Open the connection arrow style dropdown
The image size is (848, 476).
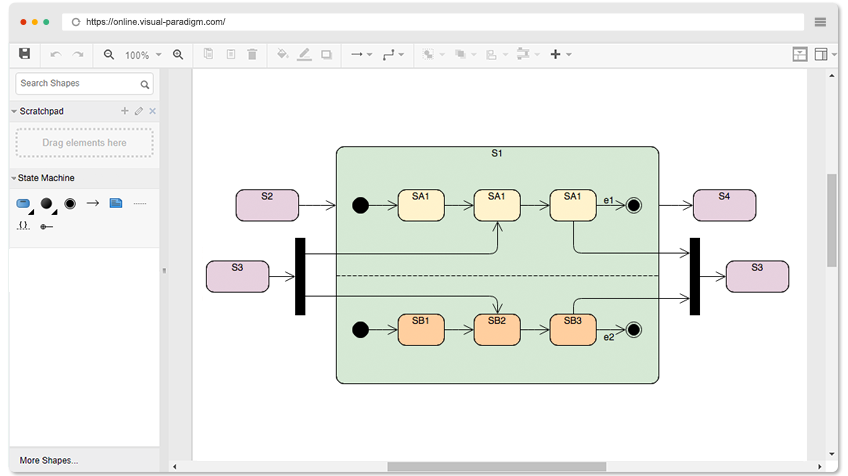[360, 55]
